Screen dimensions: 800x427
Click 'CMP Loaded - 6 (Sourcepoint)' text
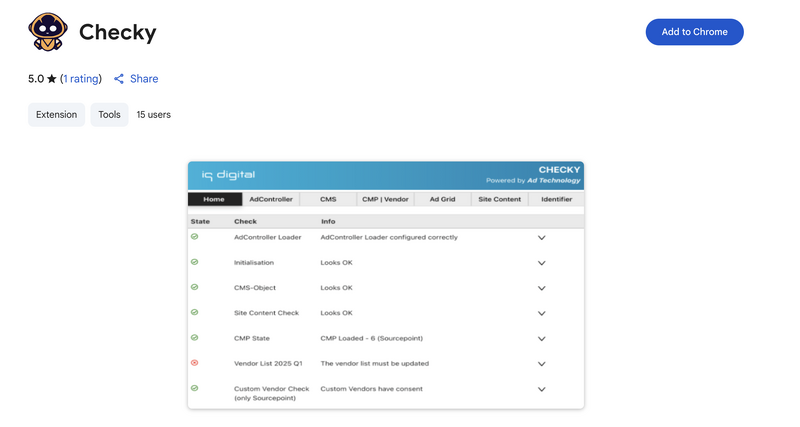pyautogui.click(x=371, y=338)
